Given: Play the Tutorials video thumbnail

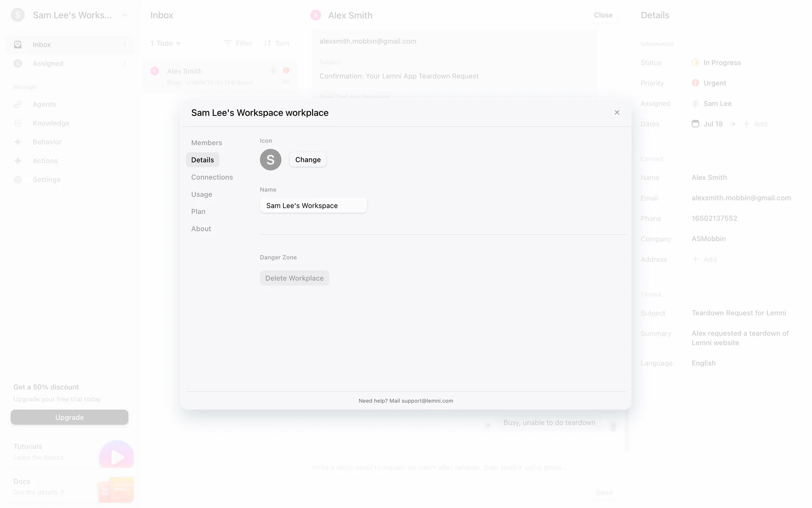Looking at the screenshot, I should pos(116,457).
